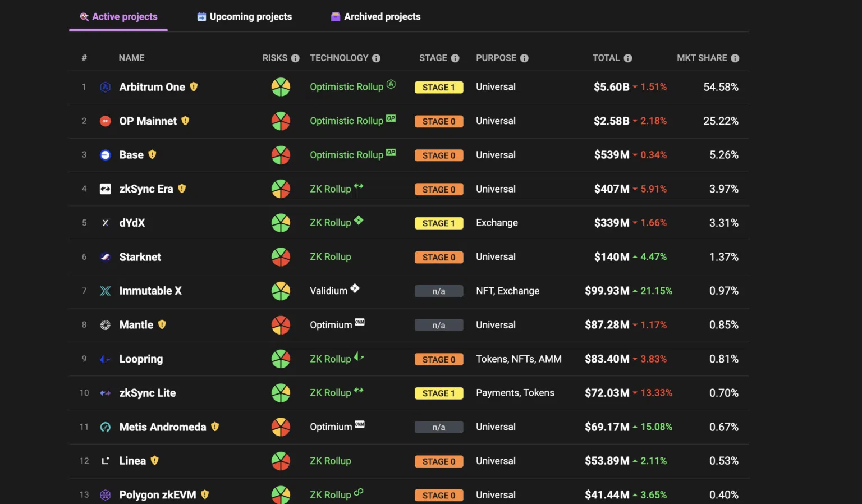Click the STAGE 0 badge for Loopring
The image size is (862, 504).
[x=439, y=359]
